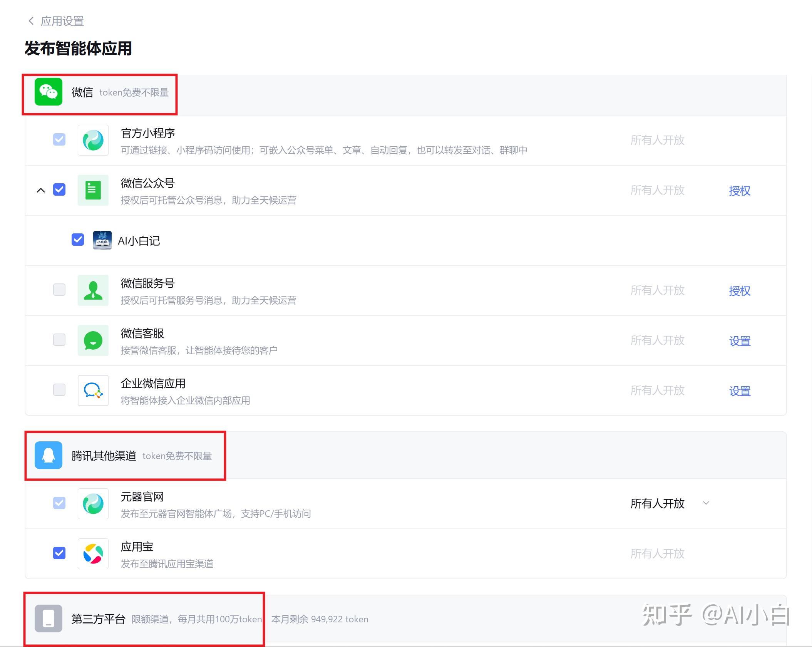
Task: Click the 官方小程序 logo icon
Action: tap(93, 140)
